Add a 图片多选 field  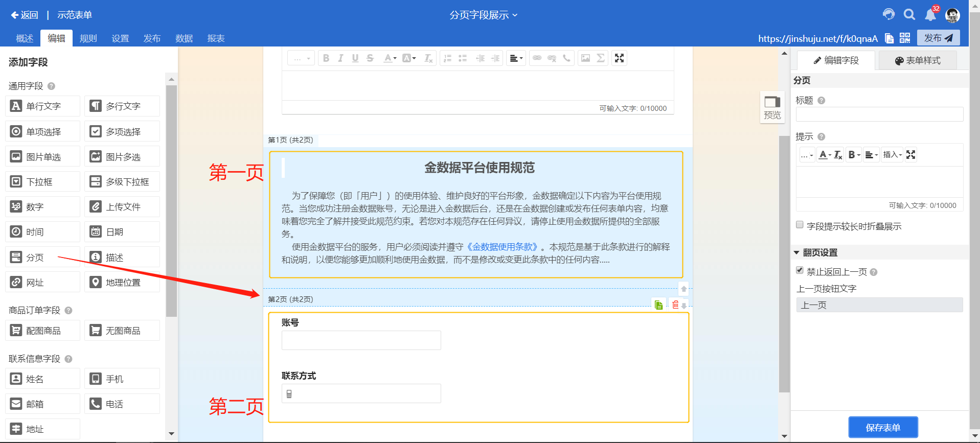coord(122,156)
